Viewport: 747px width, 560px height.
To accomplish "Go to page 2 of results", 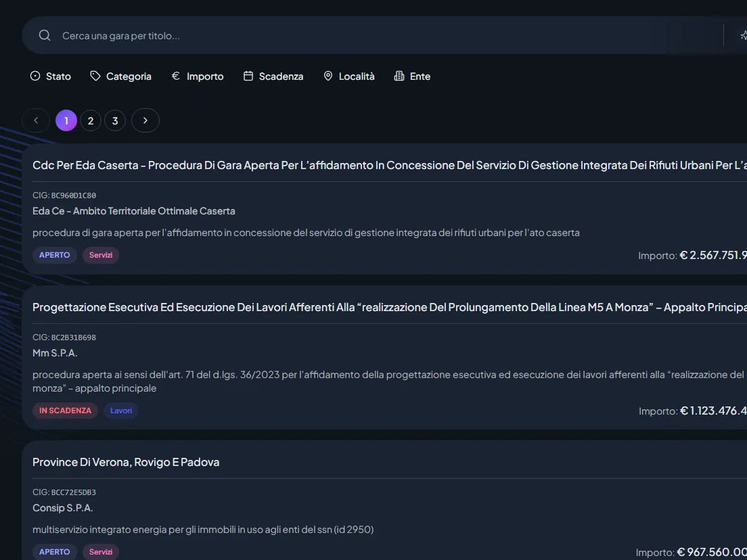I will coord(91,120).
